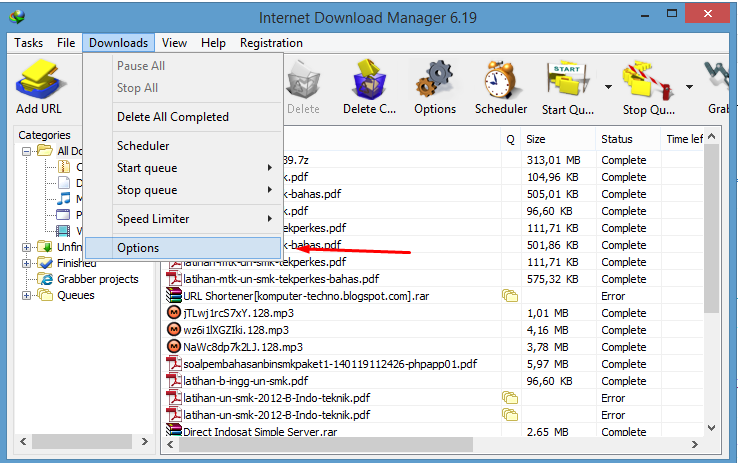Click the compressed archive category icon
Screen dimensions: 738x463
(x=64, y=167)
